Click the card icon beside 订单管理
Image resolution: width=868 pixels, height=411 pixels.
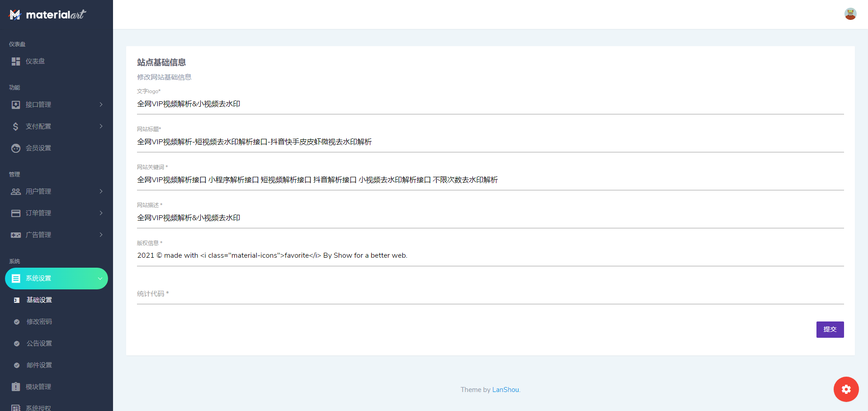coord(16,213)
